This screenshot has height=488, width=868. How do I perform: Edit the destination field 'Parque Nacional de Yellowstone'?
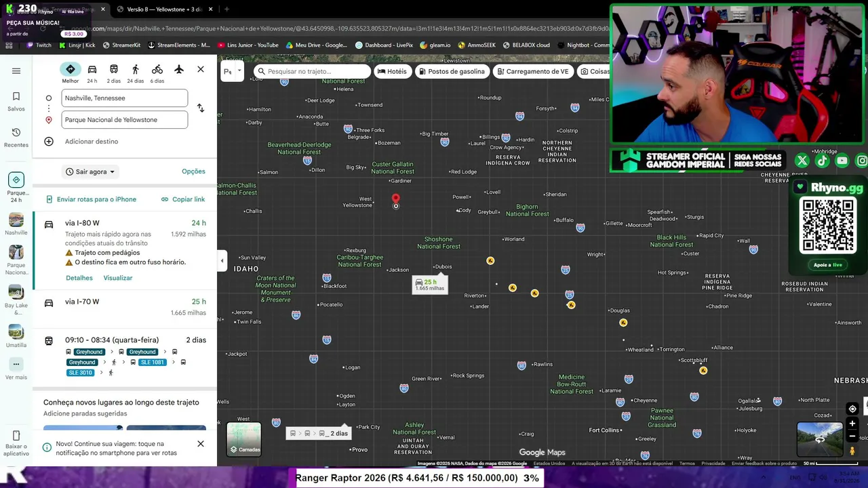click(x=125, y=120)
